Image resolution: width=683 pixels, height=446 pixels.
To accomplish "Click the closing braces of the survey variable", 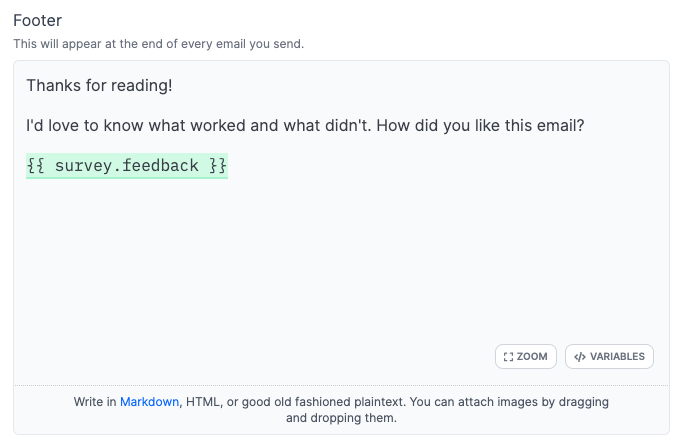I will [218, 166].
